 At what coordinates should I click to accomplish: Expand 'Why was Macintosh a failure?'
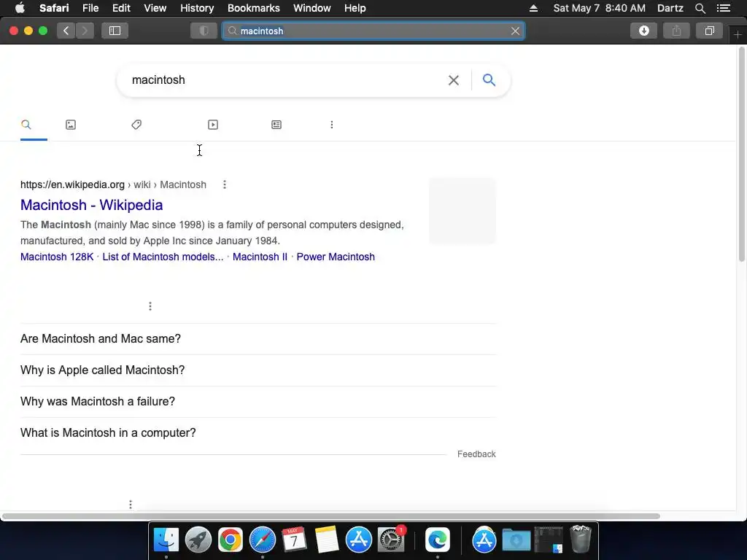coord(258,402)
